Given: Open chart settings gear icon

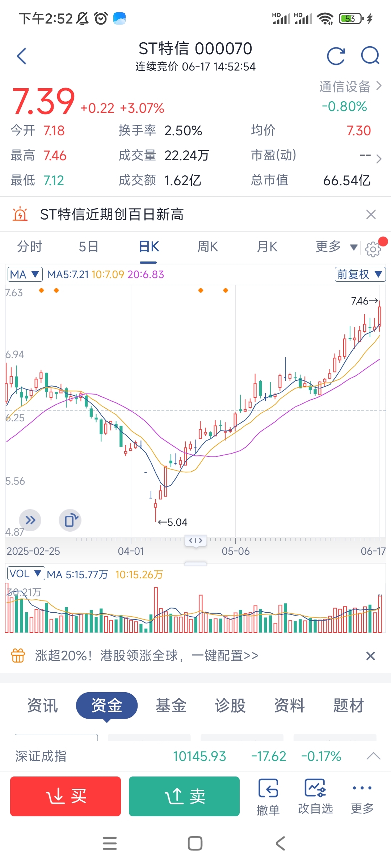Looking at the screenshot, I should click(x=373, y=249).
